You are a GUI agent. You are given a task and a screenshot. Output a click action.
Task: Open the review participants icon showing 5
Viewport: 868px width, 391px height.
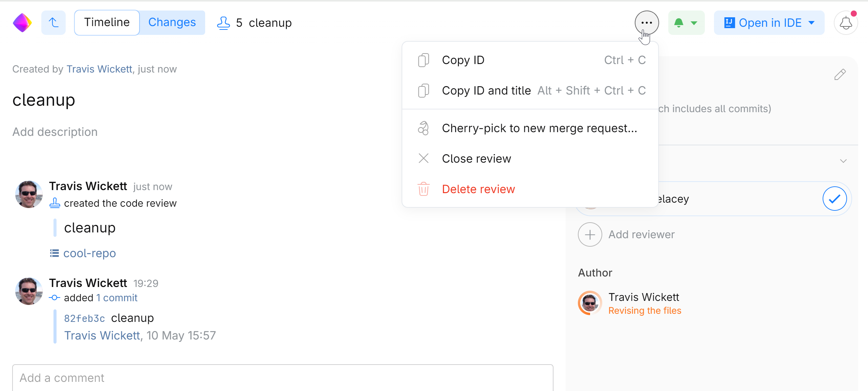pyautogui.click(x=223, y=22)
